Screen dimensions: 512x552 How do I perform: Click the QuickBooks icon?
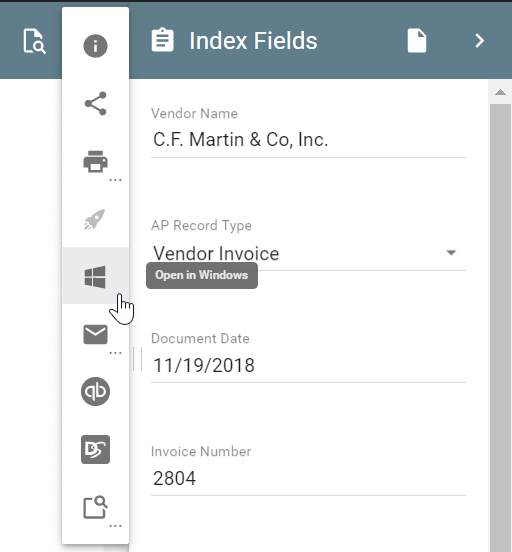tap(95, 391)
